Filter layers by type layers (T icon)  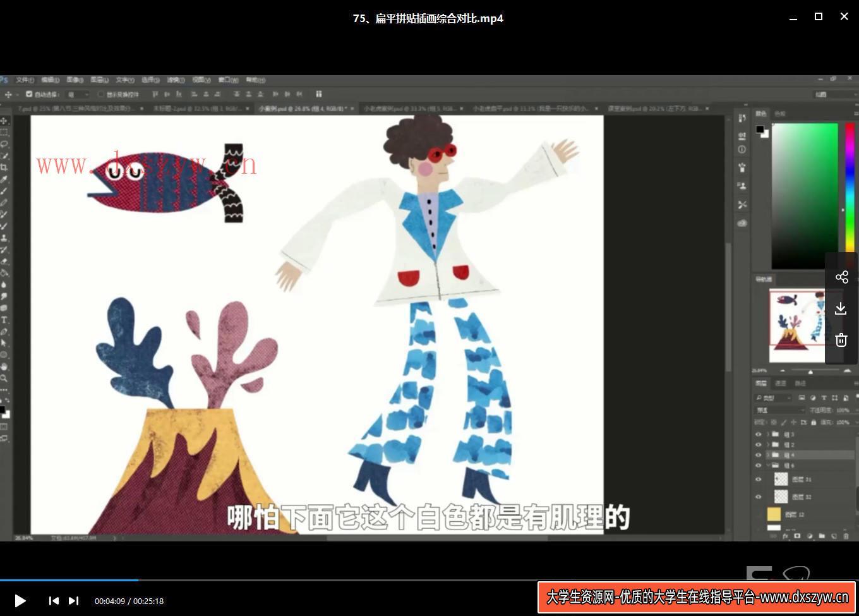tap(824, 397)
